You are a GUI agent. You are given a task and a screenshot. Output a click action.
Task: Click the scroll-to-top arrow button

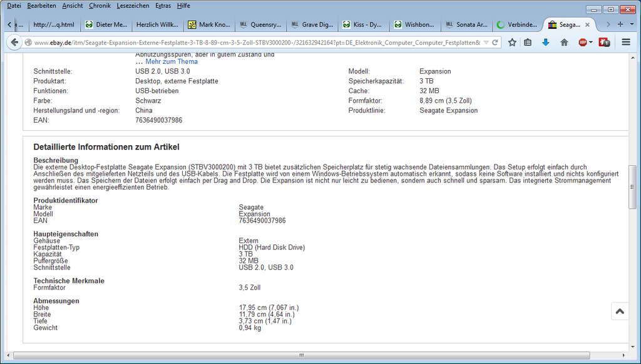tap(619, 311)
